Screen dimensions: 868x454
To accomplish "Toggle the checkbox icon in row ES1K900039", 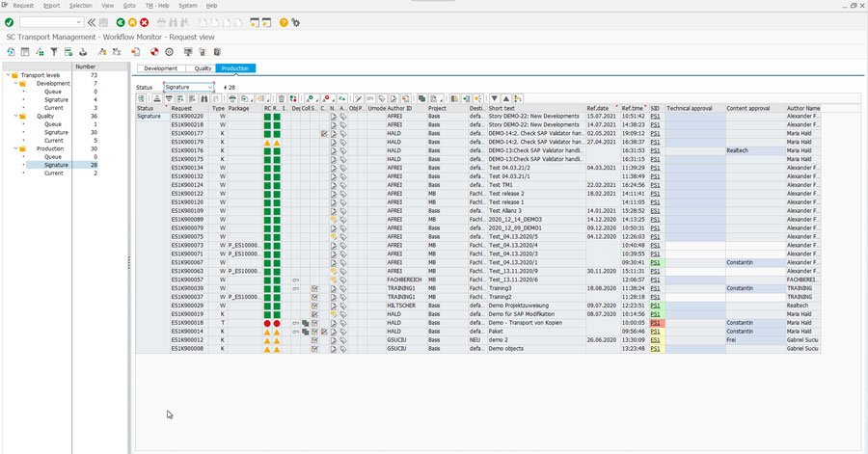I will click(313, 288).
